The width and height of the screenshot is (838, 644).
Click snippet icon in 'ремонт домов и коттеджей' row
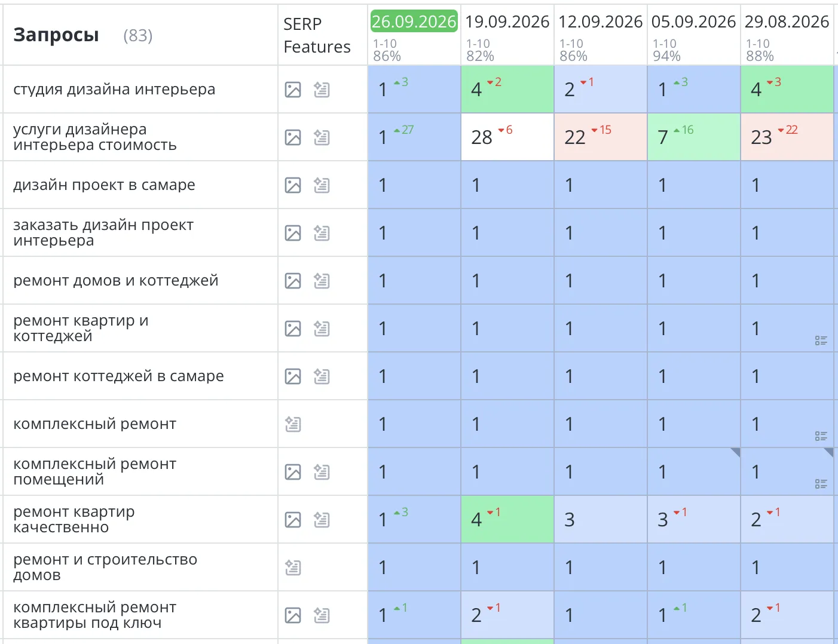click(322, 281)
